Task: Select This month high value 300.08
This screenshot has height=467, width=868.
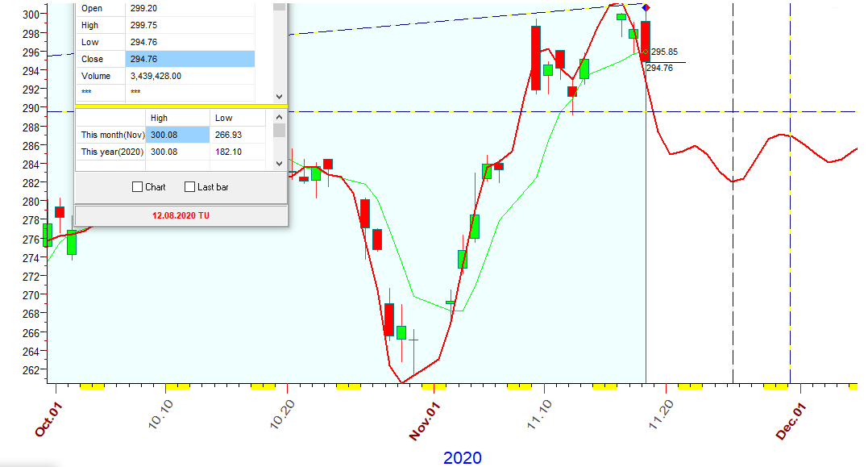Action: click(x=177, y=135)
